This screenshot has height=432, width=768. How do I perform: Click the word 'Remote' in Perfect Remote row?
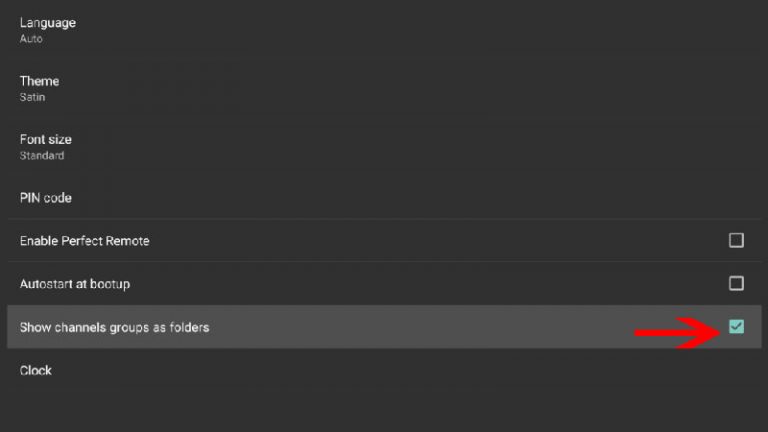coord(131,241)
